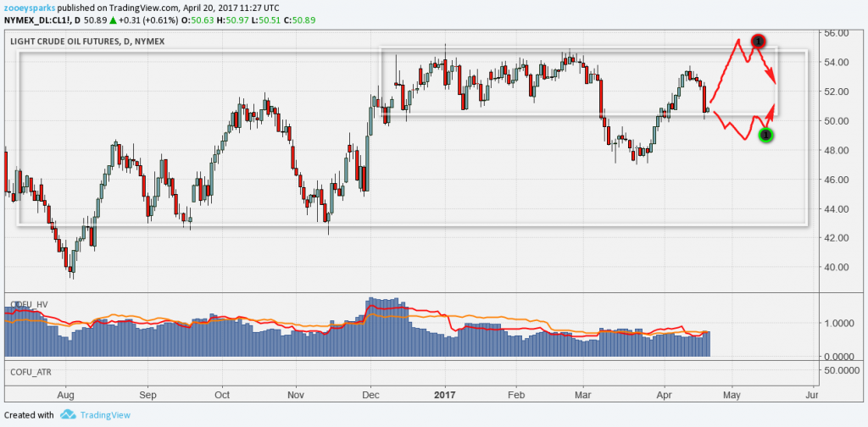Click the green circle marker numbered 1
This screenshot has height=427, width=868.
click(765, 135)
